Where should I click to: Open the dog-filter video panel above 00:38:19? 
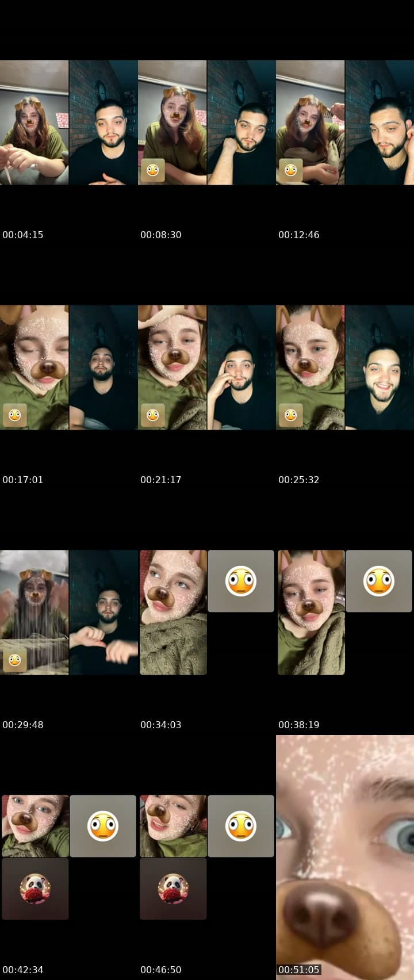click(x=311, y=612)
